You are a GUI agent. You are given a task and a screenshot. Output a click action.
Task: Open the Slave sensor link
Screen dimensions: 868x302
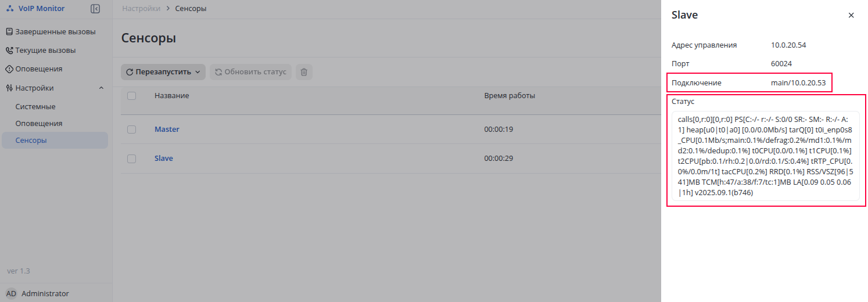click(164, 159)
